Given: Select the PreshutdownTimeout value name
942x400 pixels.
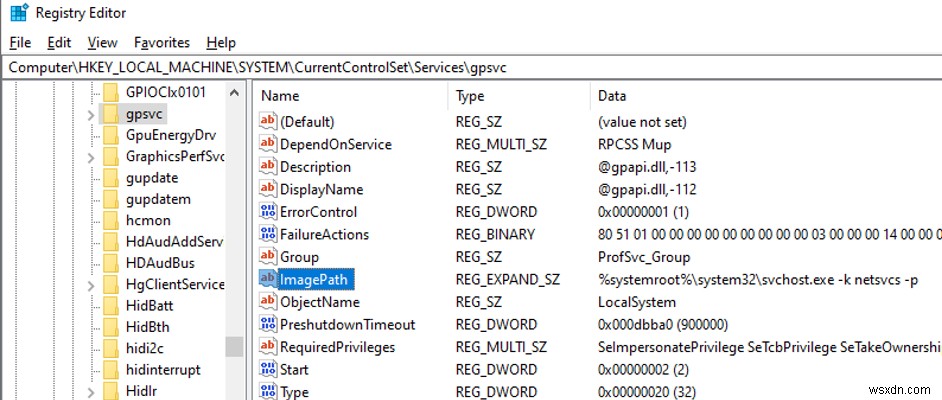Looking at the screenshot, I should 348,324.
